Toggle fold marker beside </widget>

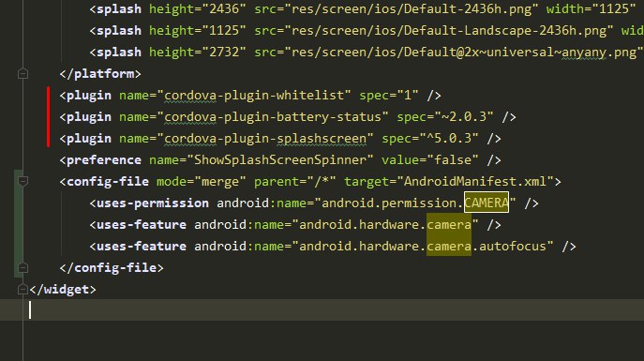23,290
